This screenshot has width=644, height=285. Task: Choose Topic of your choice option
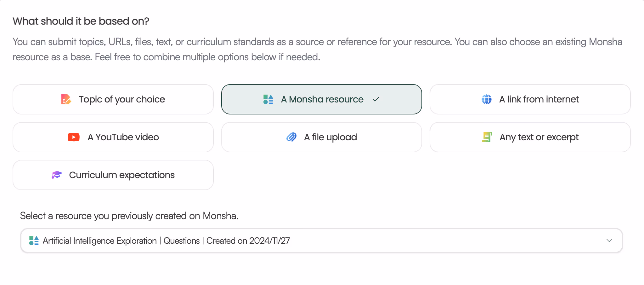tap(113, 99)
